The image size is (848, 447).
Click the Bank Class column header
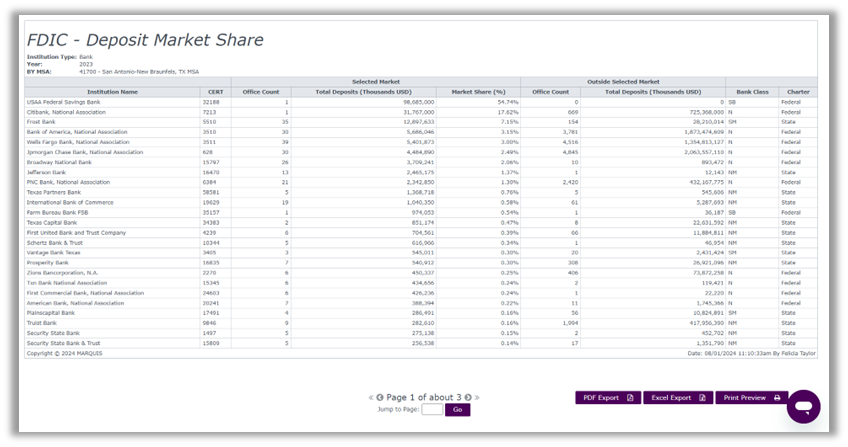752,91
